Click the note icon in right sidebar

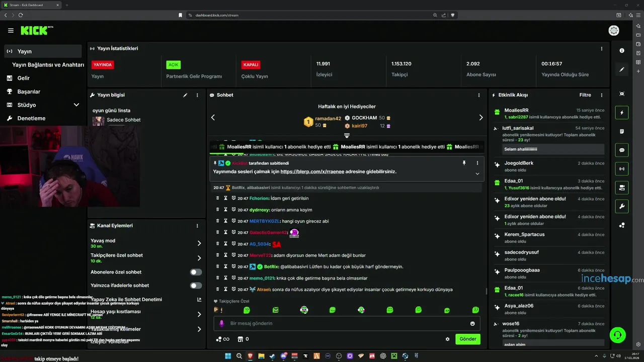click(x=622, y=131)
